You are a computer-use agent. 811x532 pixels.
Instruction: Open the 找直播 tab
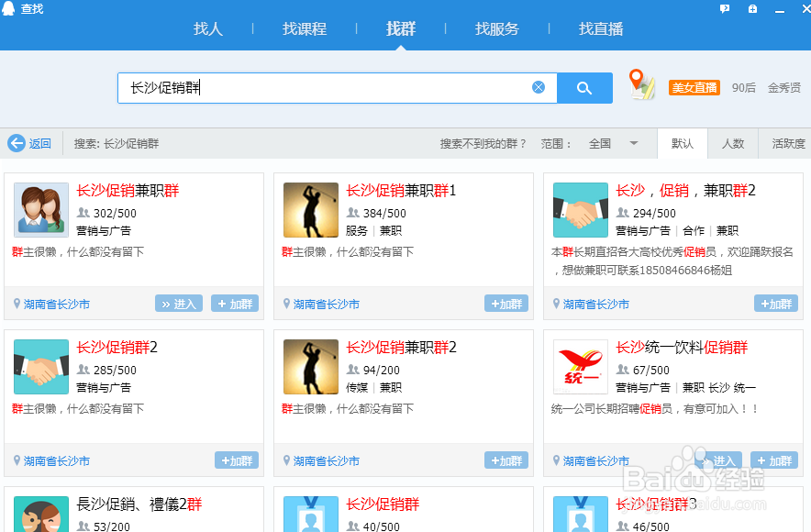(x=601, y=28)
